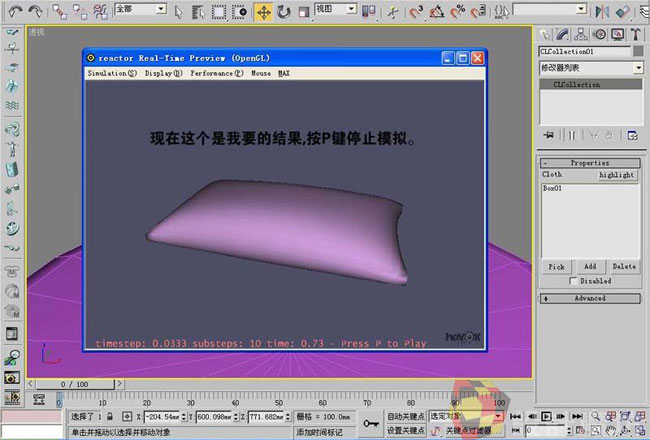The width and height of the screenshot is (650, 440).
Task: Collapse the Properties rollout
Action: pos(590,163)
